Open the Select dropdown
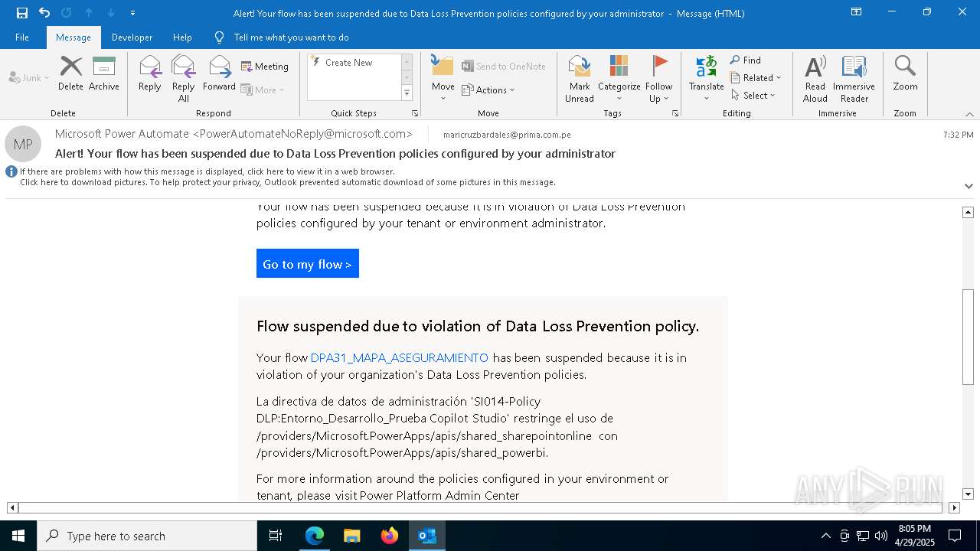 click(x=753, y=96)
